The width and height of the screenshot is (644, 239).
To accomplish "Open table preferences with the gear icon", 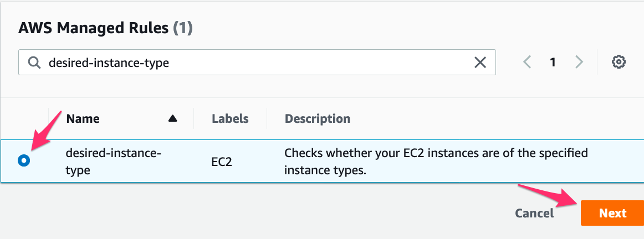I will point(619,63).
